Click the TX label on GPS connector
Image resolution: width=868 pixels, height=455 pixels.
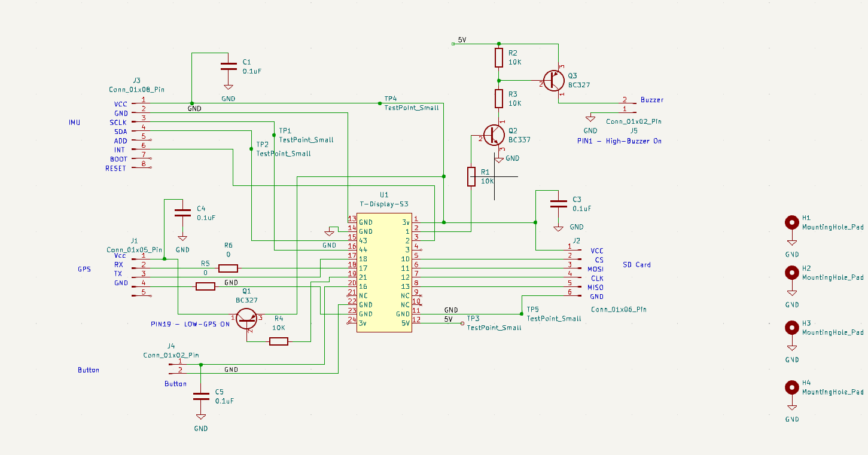point(118,273)
